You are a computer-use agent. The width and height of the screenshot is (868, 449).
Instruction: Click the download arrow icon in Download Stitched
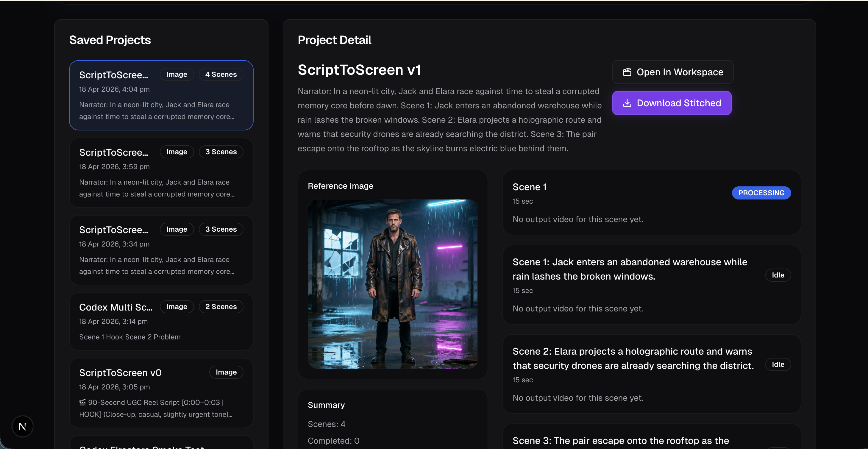pos(627,103)
